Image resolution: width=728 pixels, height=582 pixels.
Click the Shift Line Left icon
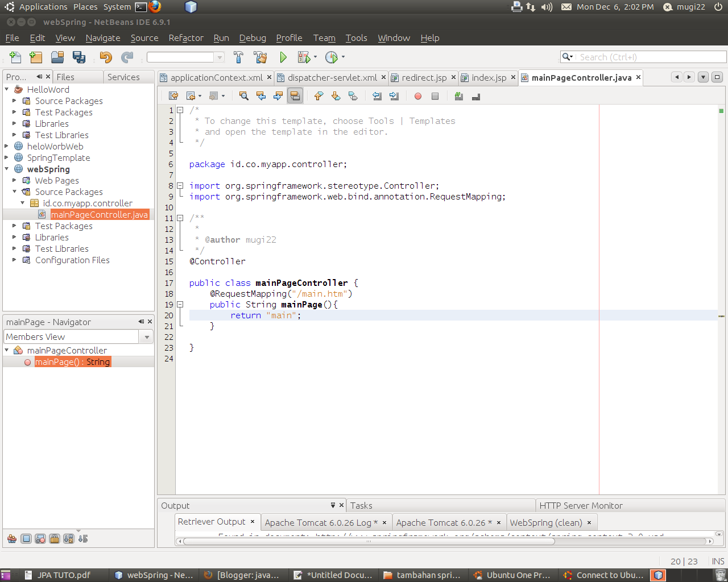pyautogui.click(x=377, y=96)
